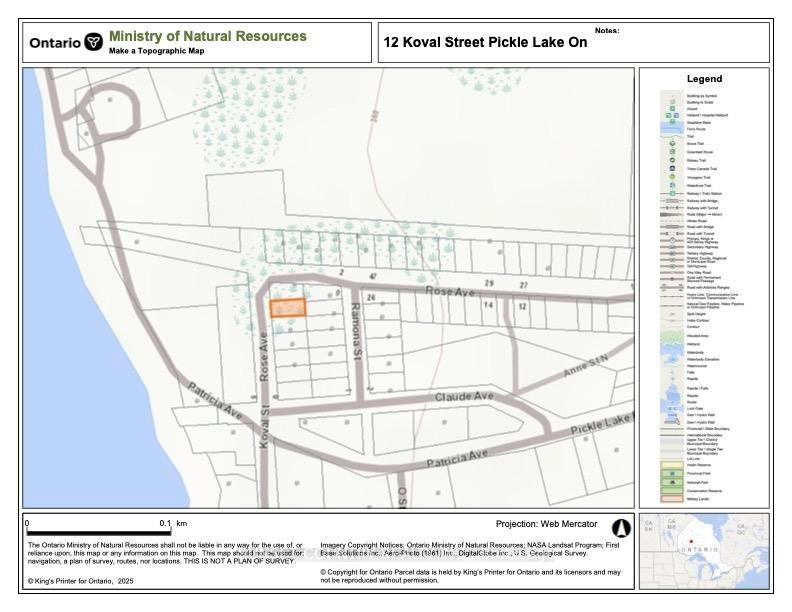This screenshot has height=612, width=792.
Task: Click the 'Legend' heading
Action: point(704,79)
